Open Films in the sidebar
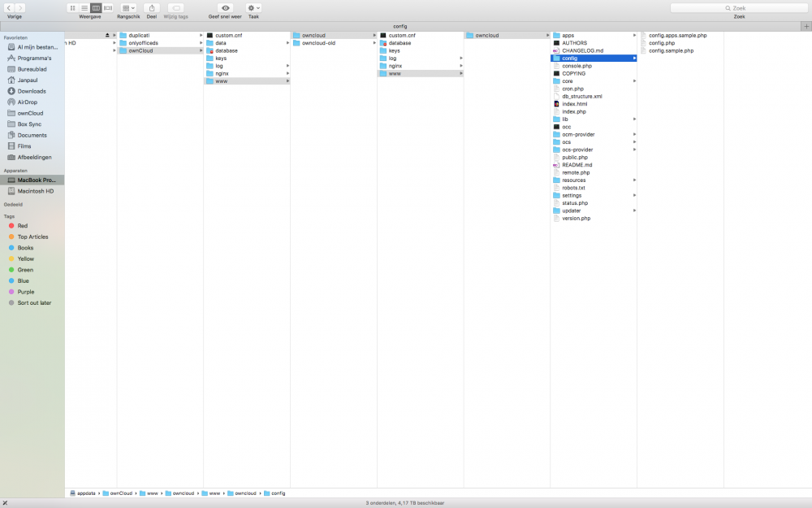This screenshot has width=812, height=508. click(x=32, y=146)
